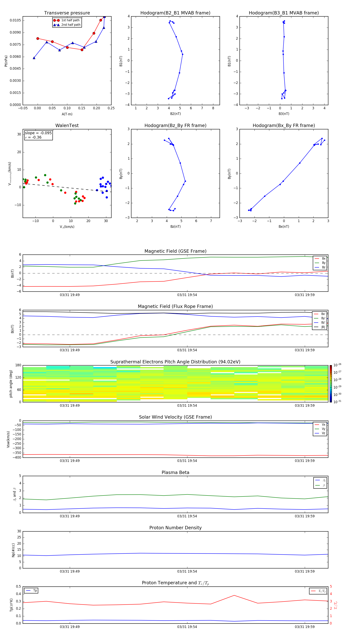Click the "B3(nT)" x-axis label

click(284, 114)
